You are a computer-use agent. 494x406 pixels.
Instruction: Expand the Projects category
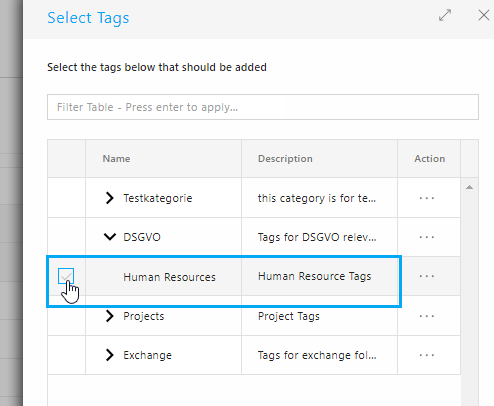pos(109,316)
